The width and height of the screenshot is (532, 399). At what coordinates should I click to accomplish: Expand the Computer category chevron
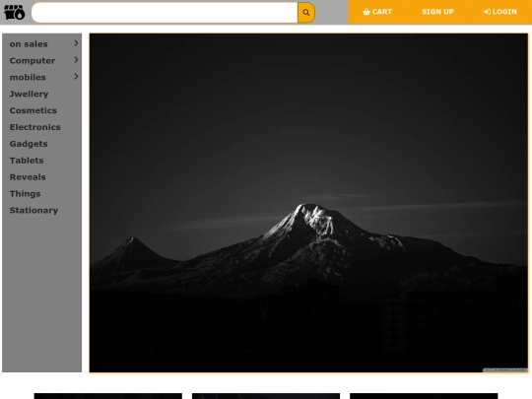tap(76, 60)
